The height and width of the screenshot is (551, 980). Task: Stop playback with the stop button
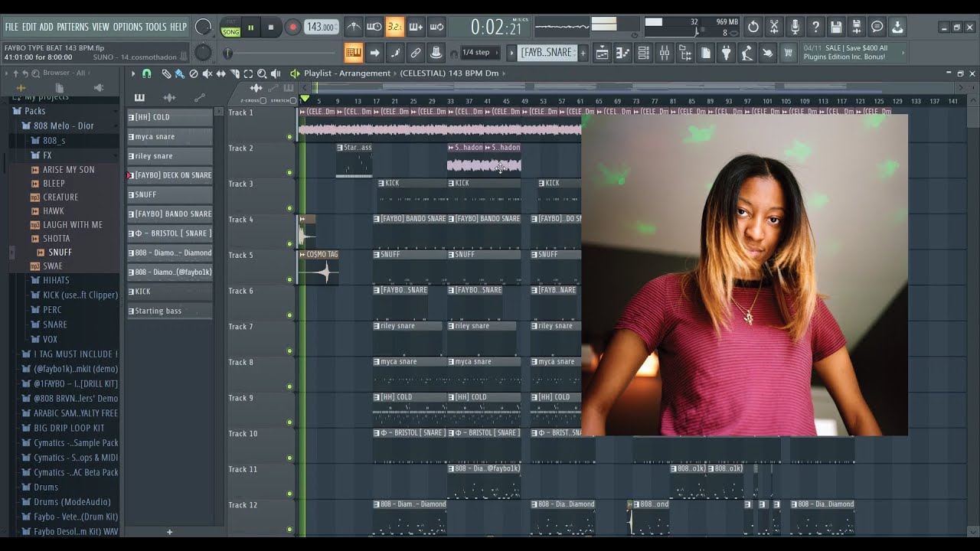coord(270,28)
